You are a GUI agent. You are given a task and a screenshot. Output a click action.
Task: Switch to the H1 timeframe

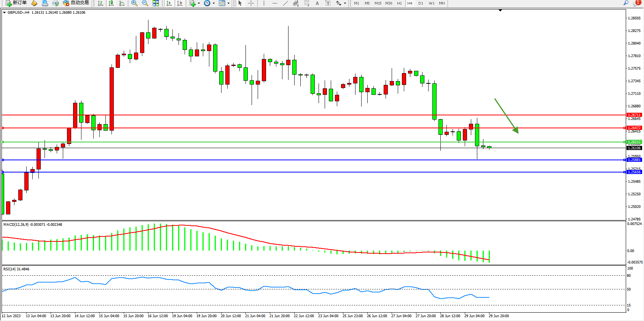tap(399, 3)
